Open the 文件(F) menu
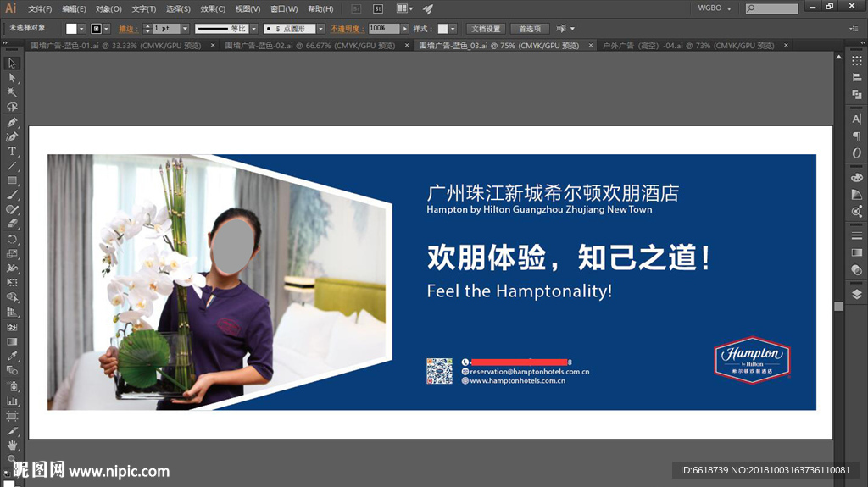This screenshot has width=868, height=487. (40, 8)
